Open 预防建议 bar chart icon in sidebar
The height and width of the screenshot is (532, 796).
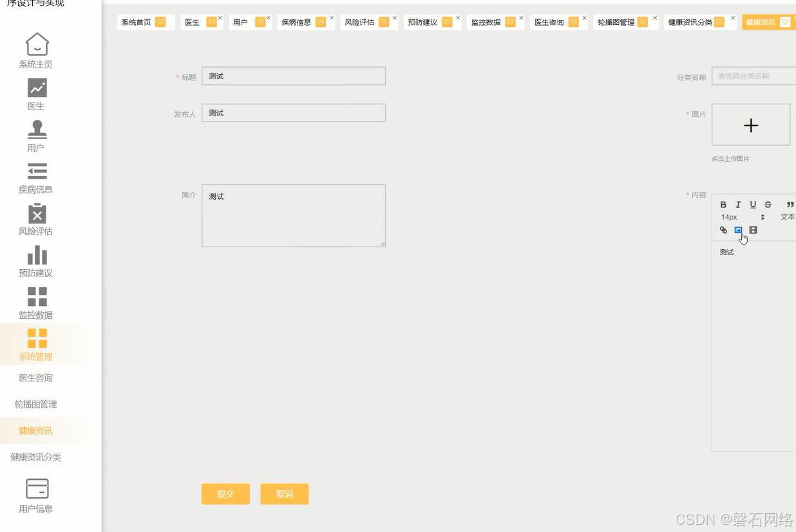37,255
